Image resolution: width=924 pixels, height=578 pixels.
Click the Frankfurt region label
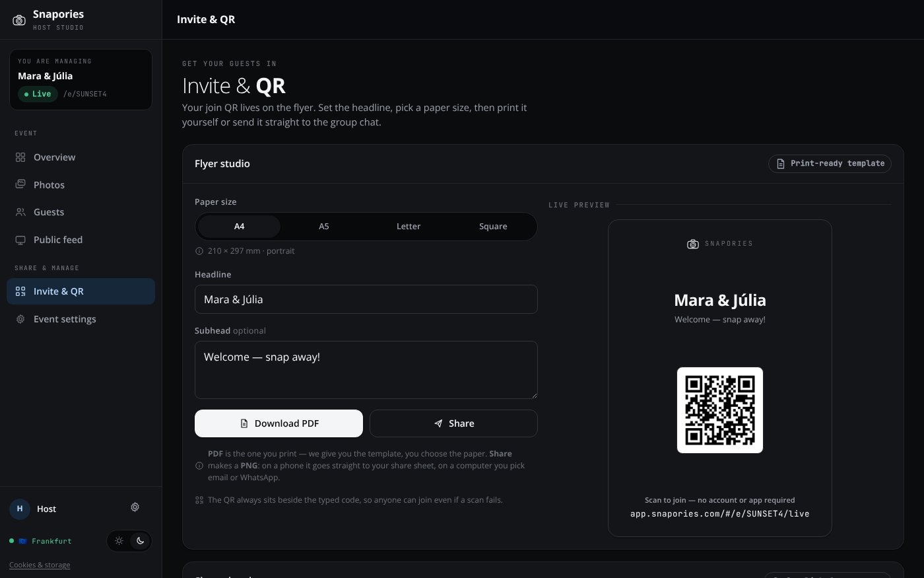pyautogui.click(x=51, y=541)
